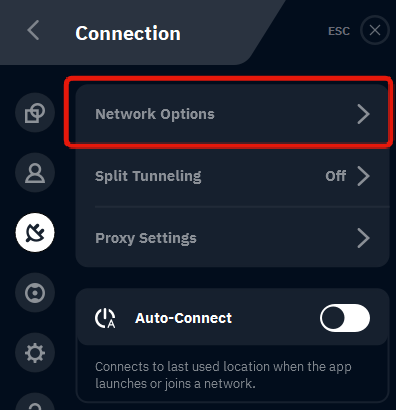
Task: Click the Auto-Connect label text
Action: [x=183, y=318]
